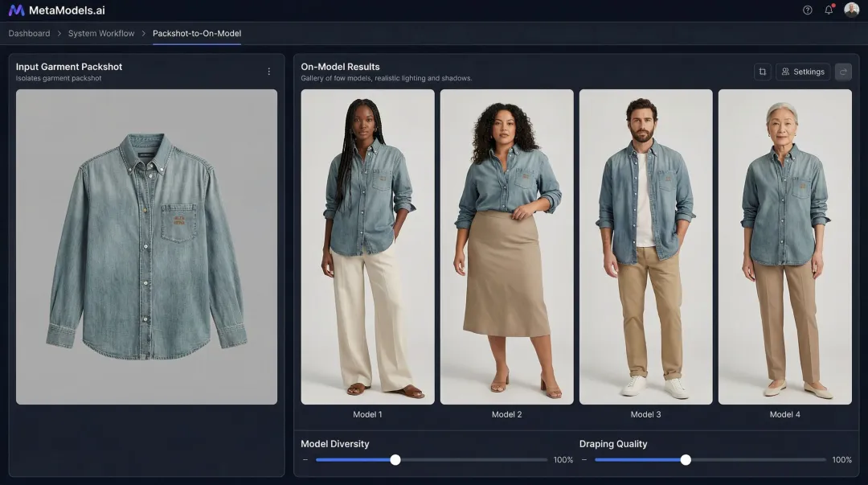868x485 pixels.
Task: Open System Workflow from the breadcrumb
Action: point(101,33)
